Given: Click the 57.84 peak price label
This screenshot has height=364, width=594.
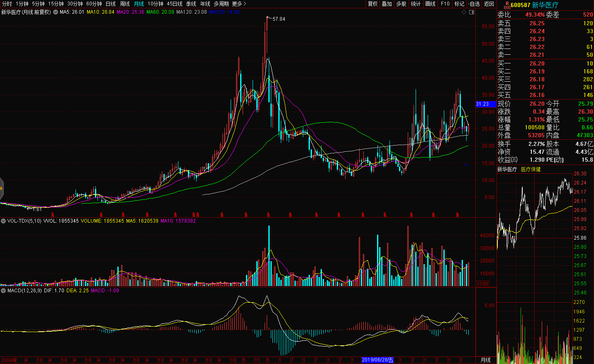Looking at the screenshot, I should point(279,19).
